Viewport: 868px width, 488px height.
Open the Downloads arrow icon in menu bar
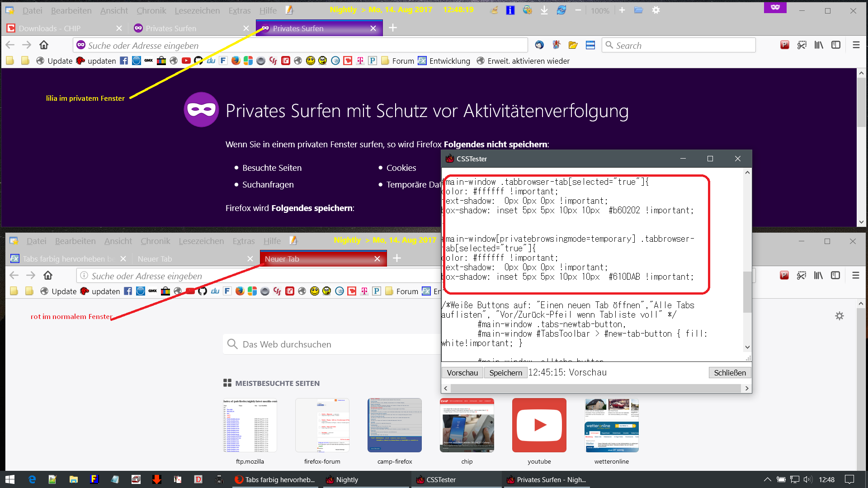[x=544, y=10]
